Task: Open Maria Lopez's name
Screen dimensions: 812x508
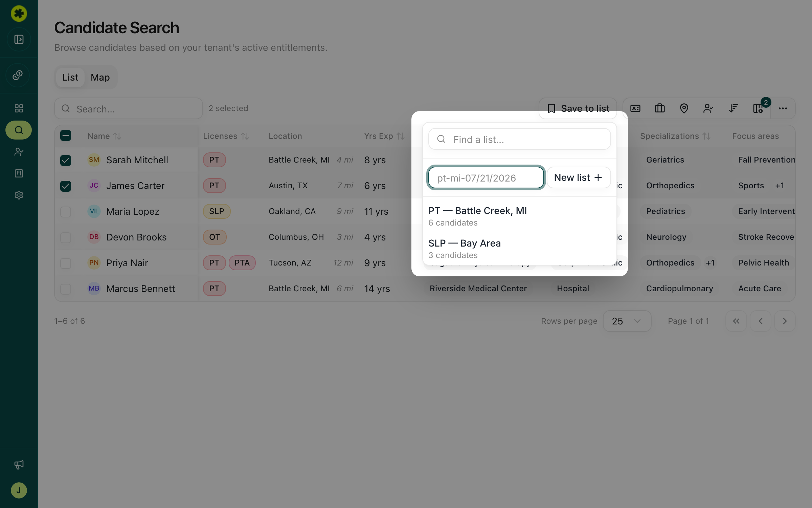Action: point(133,211)
